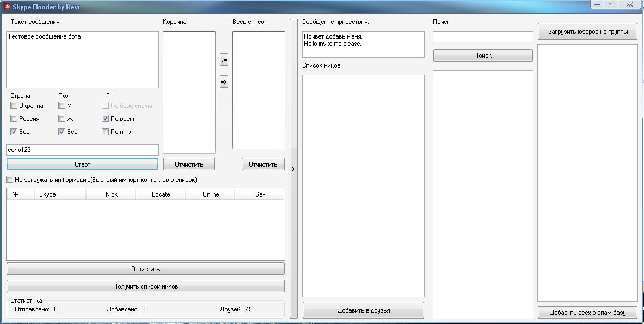Screen dimensions: 644x324
Task: Click the Поиск search button
Action: coord(483,56)
